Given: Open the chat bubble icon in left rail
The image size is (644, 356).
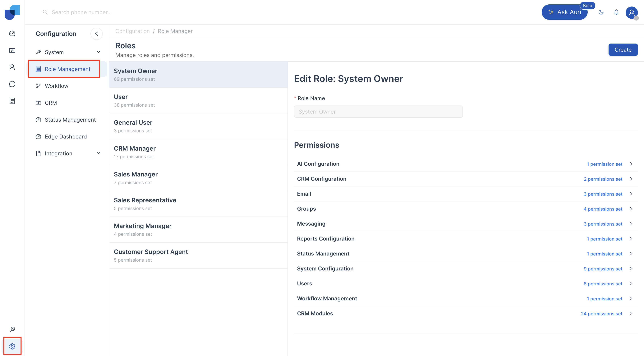Looking at the screenshot, I should pos(12,84).
